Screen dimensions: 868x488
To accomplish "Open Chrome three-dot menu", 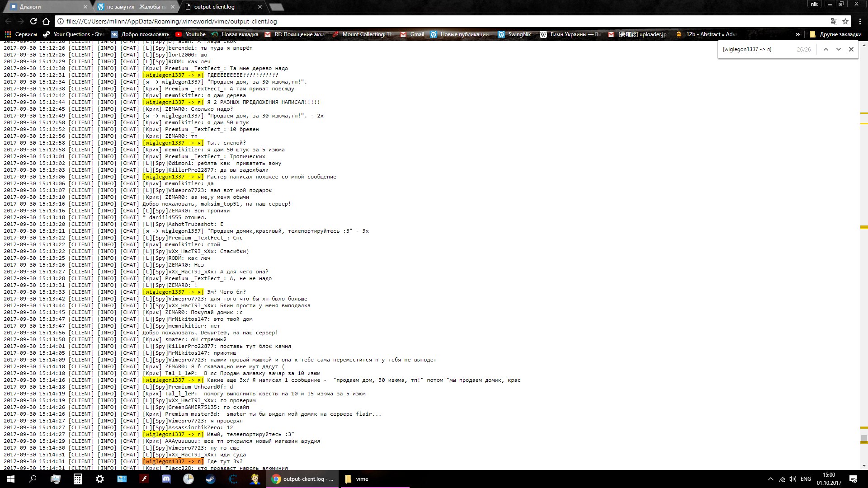I will click(860, 21).
